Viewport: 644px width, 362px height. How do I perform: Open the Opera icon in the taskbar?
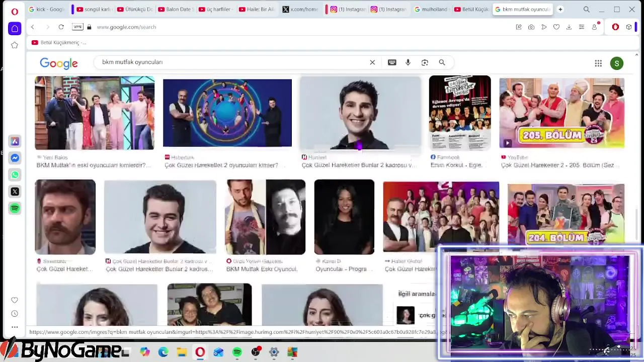pos(200,352)
